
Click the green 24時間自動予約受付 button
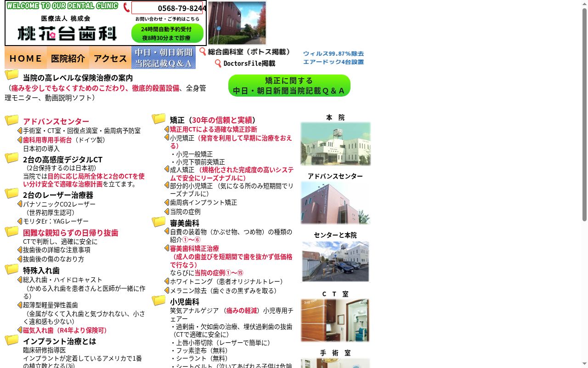[x=167, y=33]
